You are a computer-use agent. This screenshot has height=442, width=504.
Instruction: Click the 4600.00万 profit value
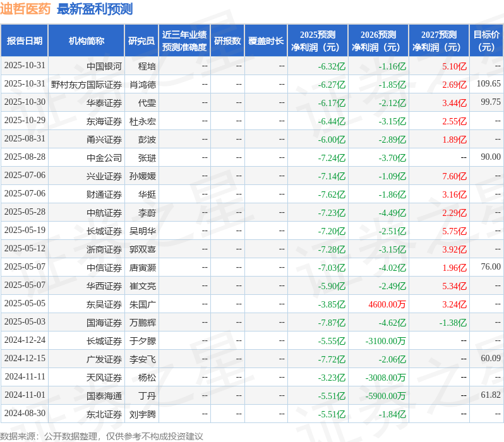[387, 305]
